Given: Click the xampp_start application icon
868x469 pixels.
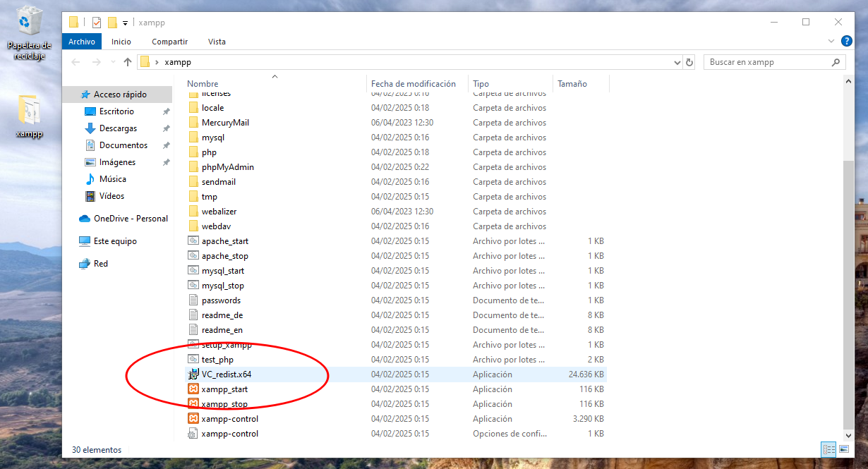Looking at the screenshot, I should pyautogui.click(x=193, y=389).
